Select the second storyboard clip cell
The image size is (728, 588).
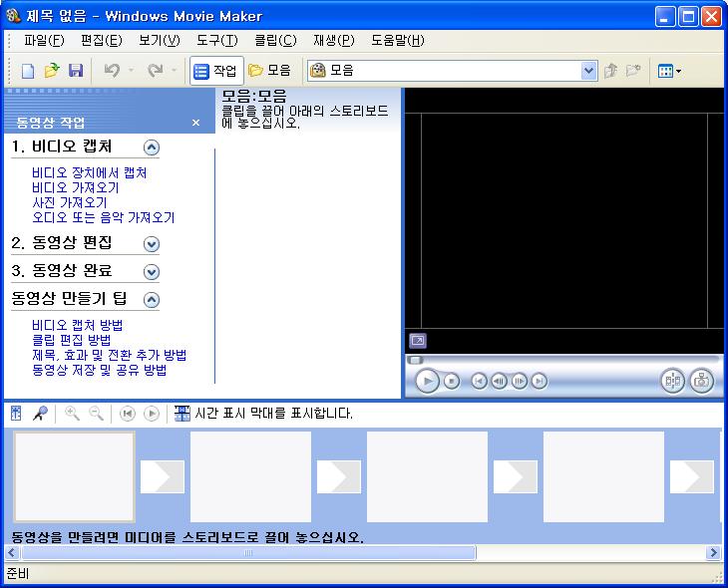pos(250,476)
